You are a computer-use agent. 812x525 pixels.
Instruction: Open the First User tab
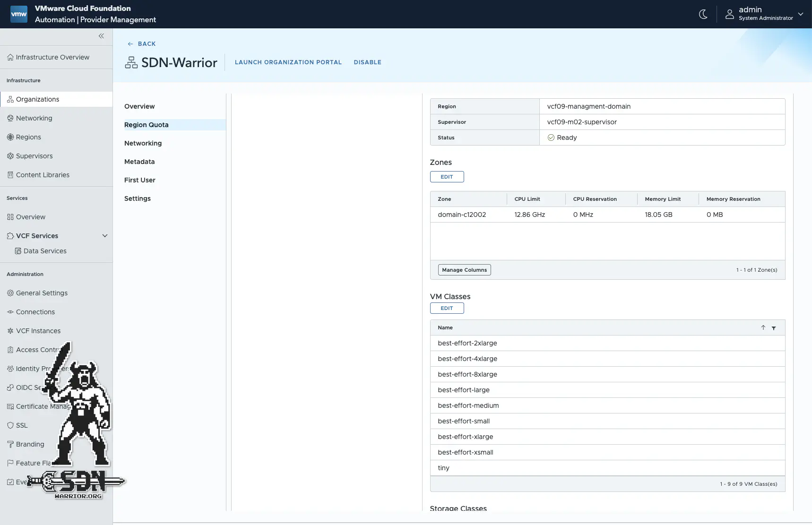point(139,180)
